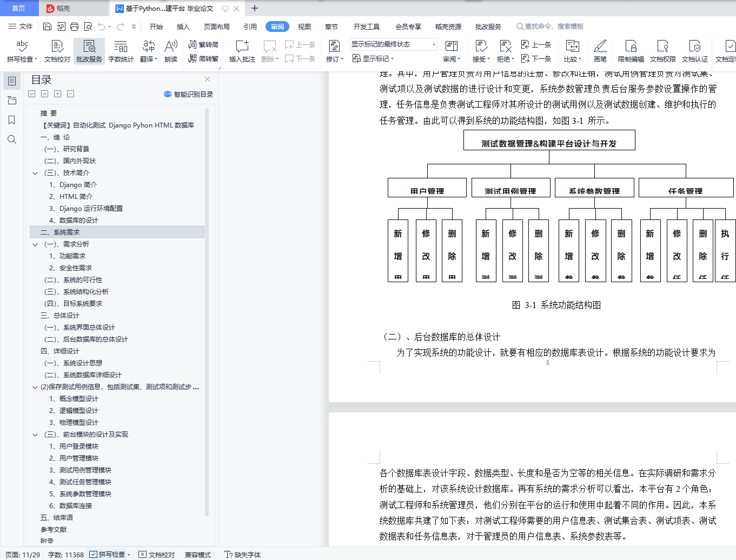Switch to the 页面布局 ribbon tab

(x=217, y=26)
